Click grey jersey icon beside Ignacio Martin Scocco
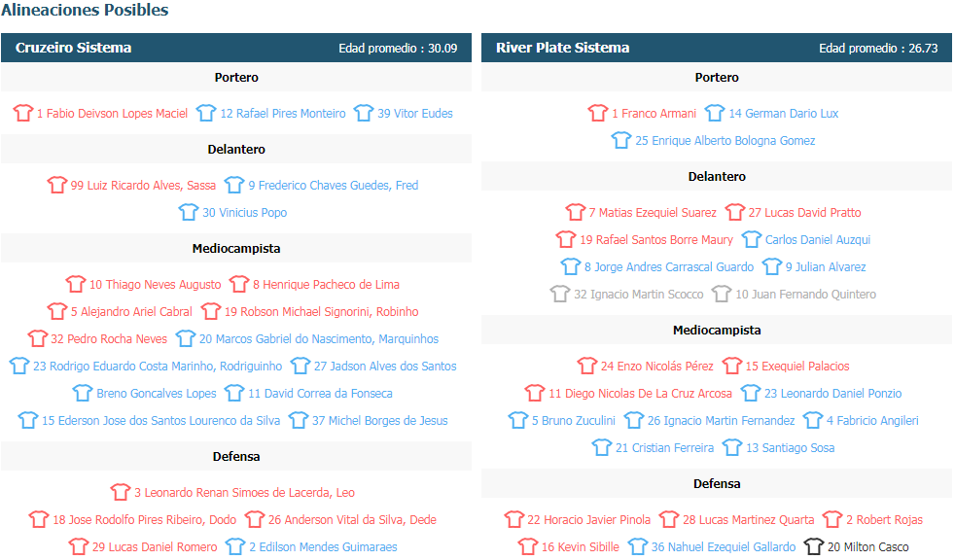The width and height of the screenshot is (955, 560). [560, 294]
